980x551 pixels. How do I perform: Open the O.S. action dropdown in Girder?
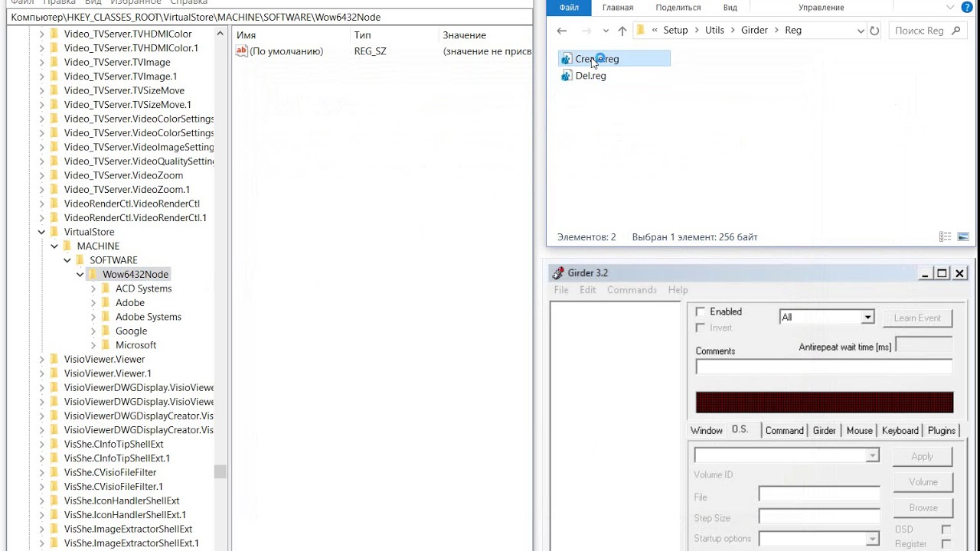coord(872,455)
